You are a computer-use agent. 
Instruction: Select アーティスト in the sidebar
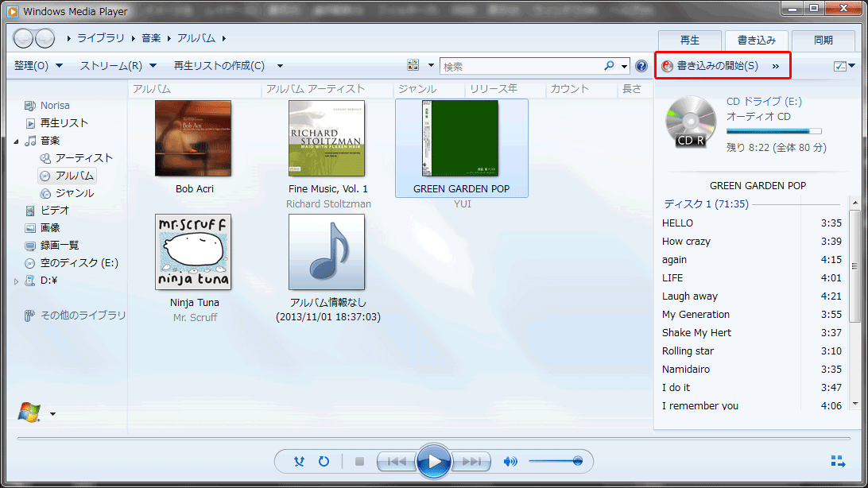coord(83,157)
